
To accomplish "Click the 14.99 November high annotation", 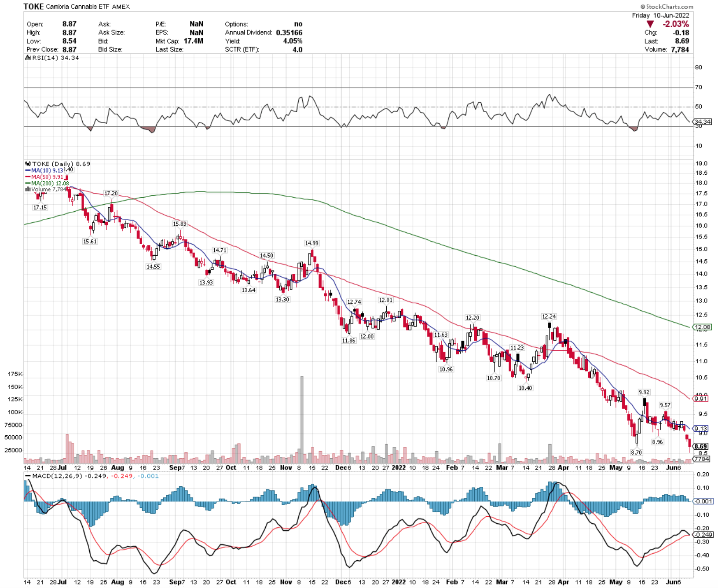I will (x=311, y=243).
